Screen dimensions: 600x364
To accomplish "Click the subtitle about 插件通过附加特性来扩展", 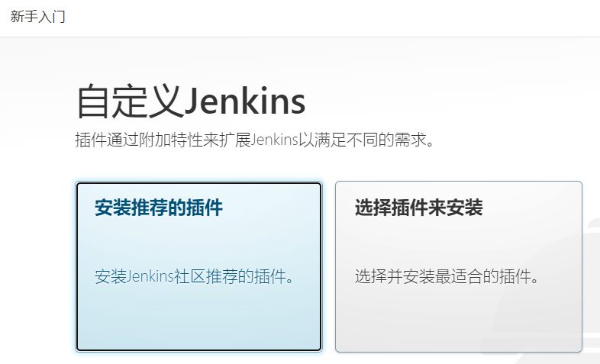I will pyautogui.click(x=255, y=140).
